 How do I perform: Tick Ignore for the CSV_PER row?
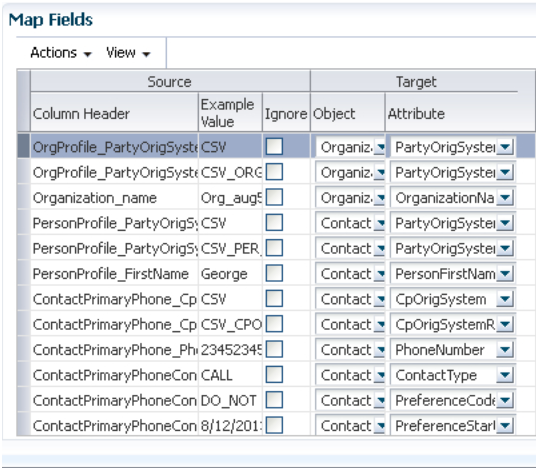click(x=274, y=248)
